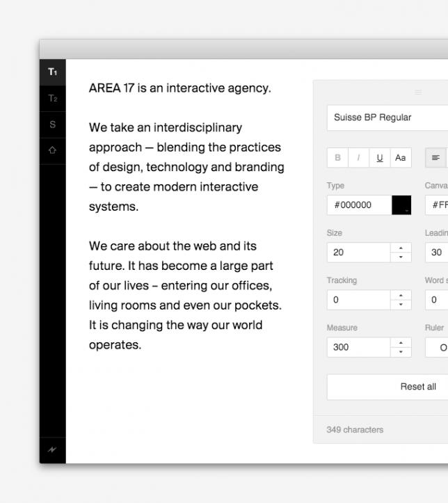Viewport: 448px width, 503px height.
Task: Click the Leading field showing 30
Action: 437,253
